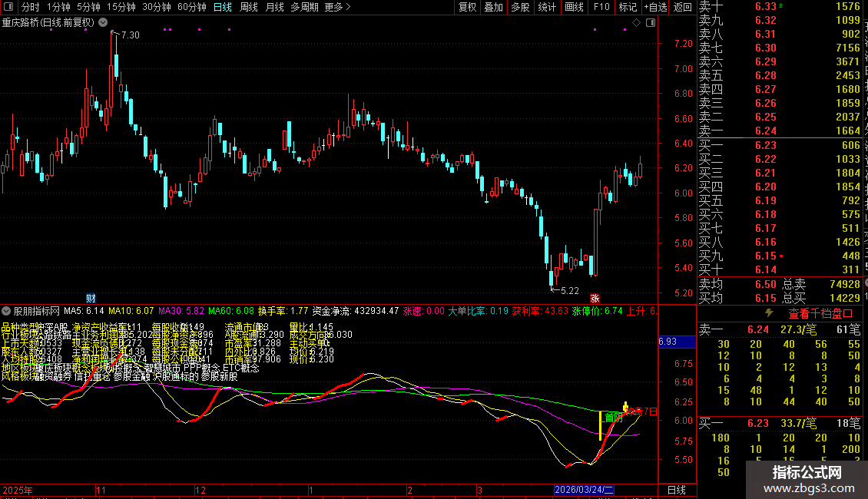The width and height of the screenshot is (868, 499).
Task: Click the 获利率: 43.63 label
Action: tap(540, 311)
